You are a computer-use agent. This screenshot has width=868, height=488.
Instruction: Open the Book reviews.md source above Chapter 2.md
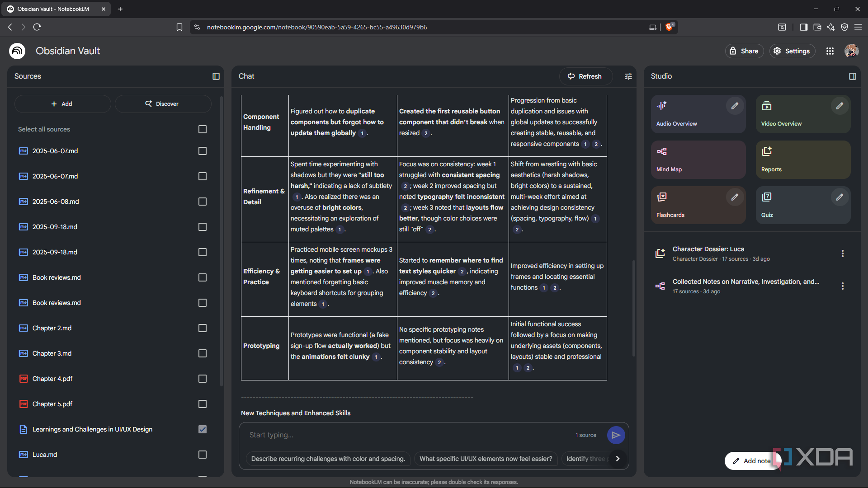pyautogui.click(x=57, y=303)
